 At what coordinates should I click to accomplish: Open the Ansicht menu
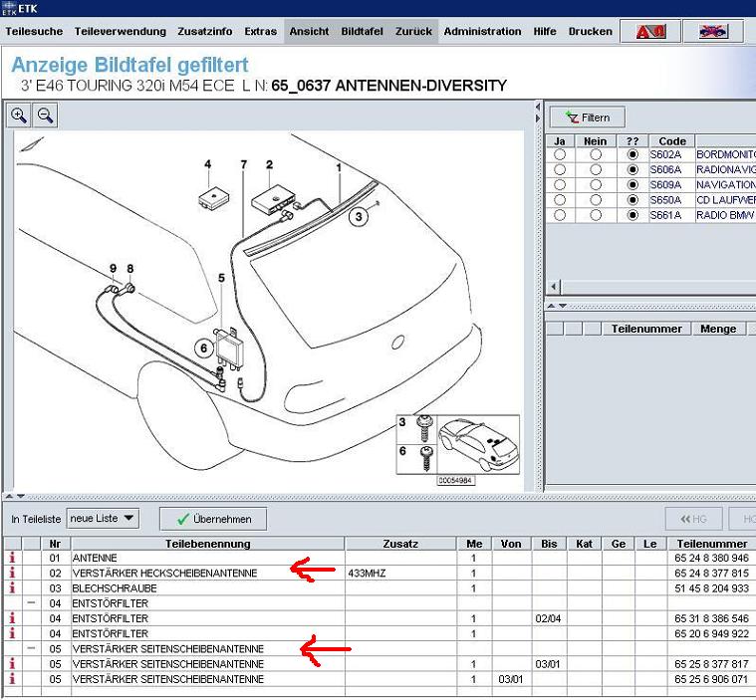click(309, 31)
